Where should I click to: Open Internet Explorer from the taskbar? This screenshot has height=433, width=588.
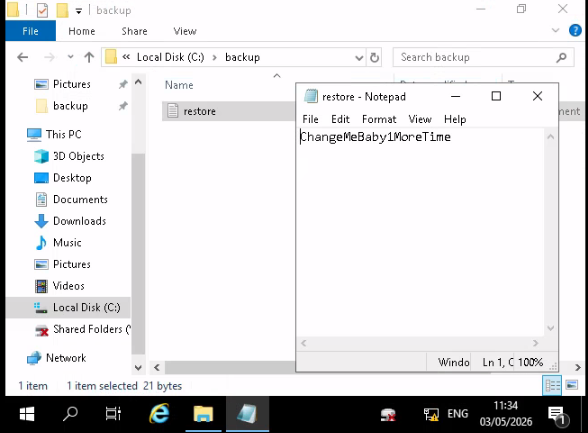(x=159, y=414)
